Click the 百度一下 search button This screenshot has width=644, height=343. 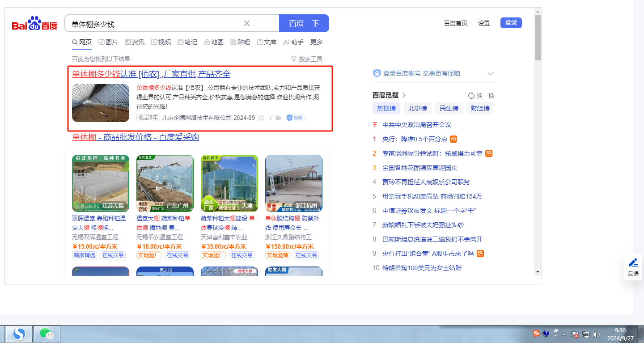[x=304, y=23]
